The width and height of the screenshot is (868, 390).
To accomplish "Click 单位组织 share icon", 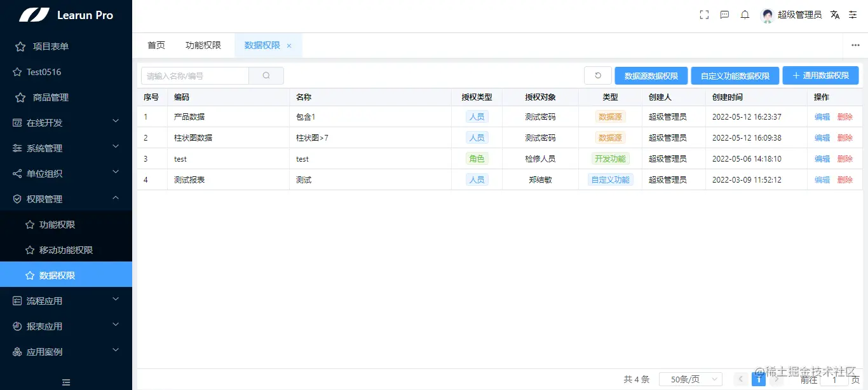I will pyautogui.click(x=17, y=174).
